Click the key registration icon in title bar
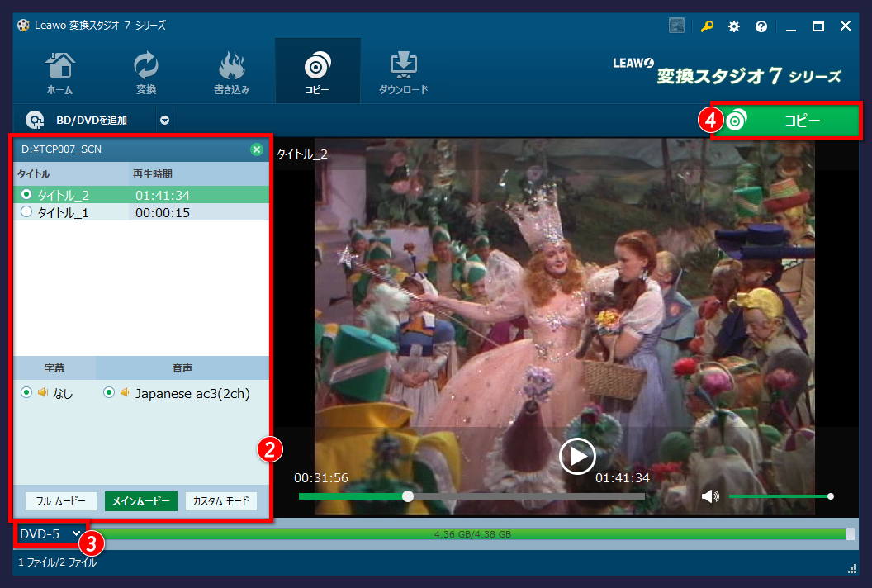Viewport: 872px width, 588px height. point(707,26)
